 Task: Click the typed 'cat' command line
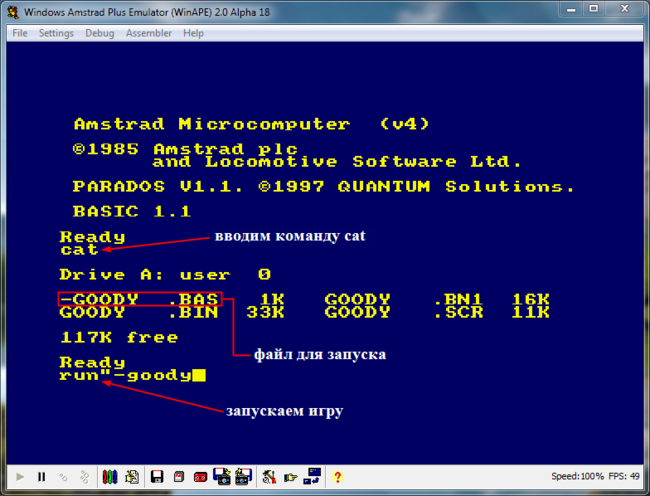[x=79, y=249]
